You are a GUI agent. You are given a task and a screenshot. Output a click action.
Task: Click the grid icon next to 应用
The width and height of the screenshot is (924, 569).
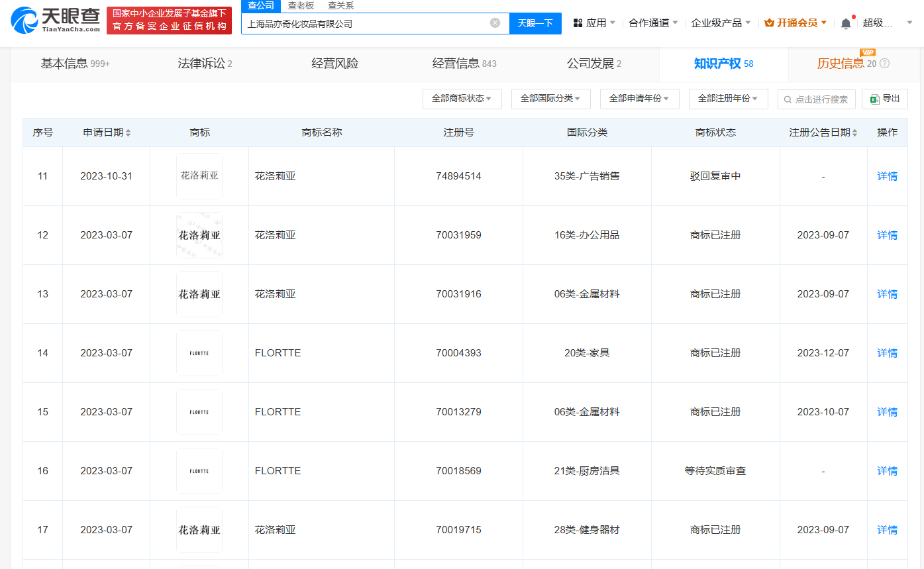[x=578, y=22]
